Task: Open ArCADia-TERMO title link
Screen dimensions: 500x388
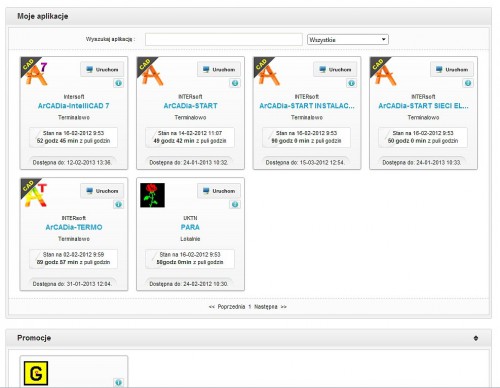Action: pyautogui.click(x=74, y=227)
